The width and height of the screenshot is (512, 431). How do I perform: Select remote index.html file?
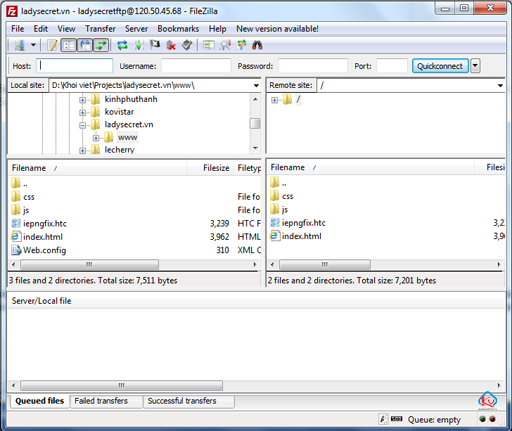[x=301, y=236]
